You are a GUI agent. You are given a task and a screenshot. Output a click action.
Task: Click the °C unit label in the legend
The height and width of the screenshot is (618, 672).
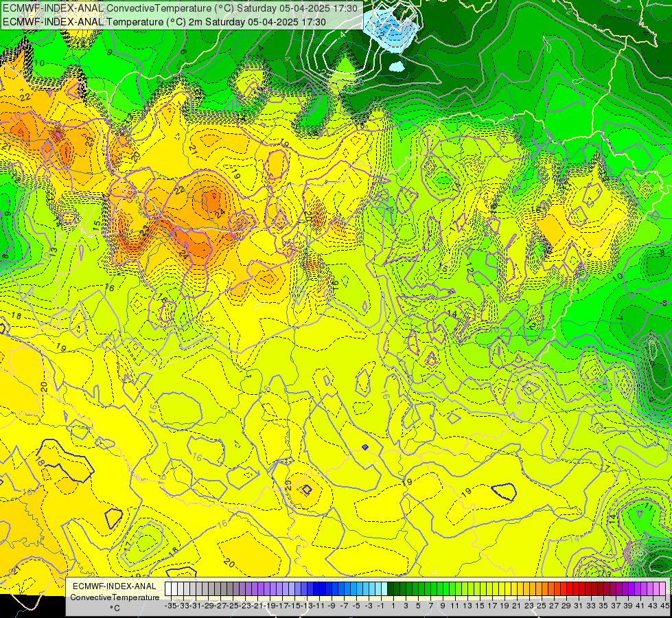pos(115,608)
